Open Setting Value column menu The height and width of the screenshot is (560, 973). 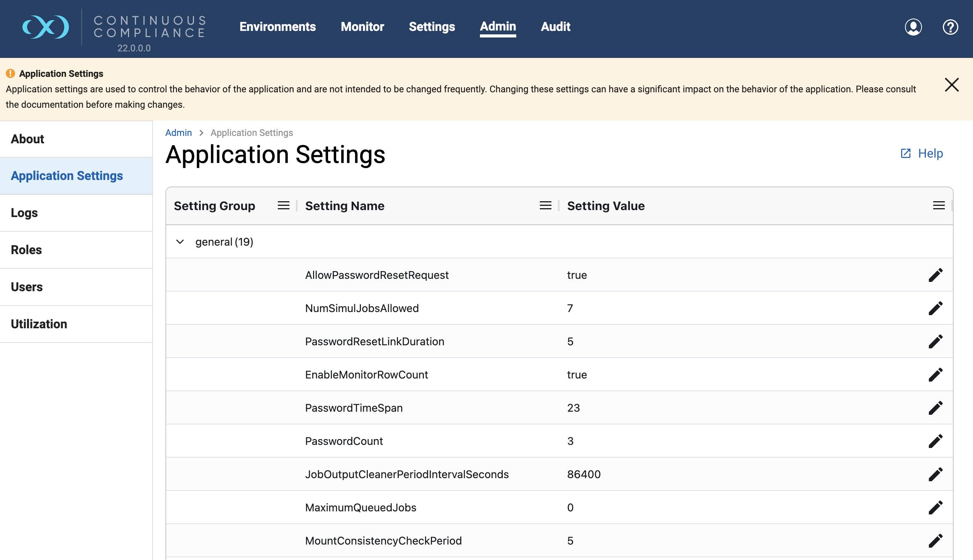click(x=939, y=205)
